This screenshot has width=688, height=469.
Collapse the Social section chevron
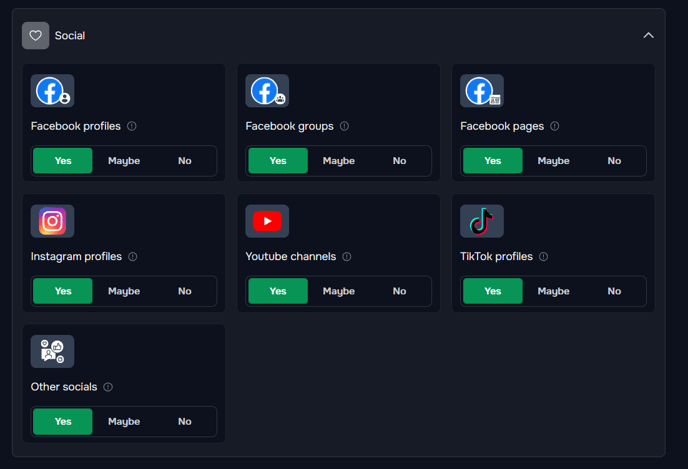point(648,36)
